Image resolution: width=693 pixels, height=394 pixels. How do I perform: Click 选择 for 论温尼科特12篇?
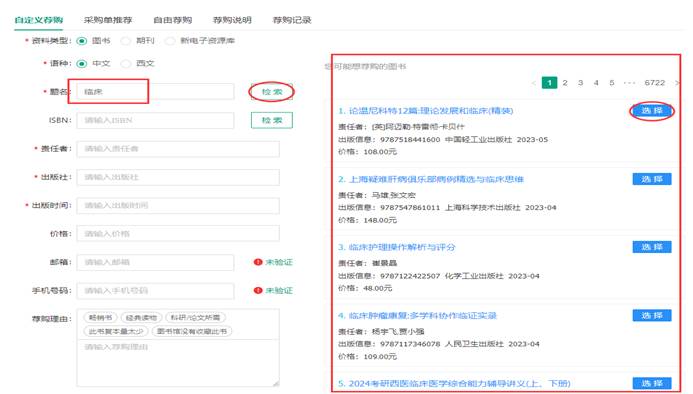tap(652, 111)
